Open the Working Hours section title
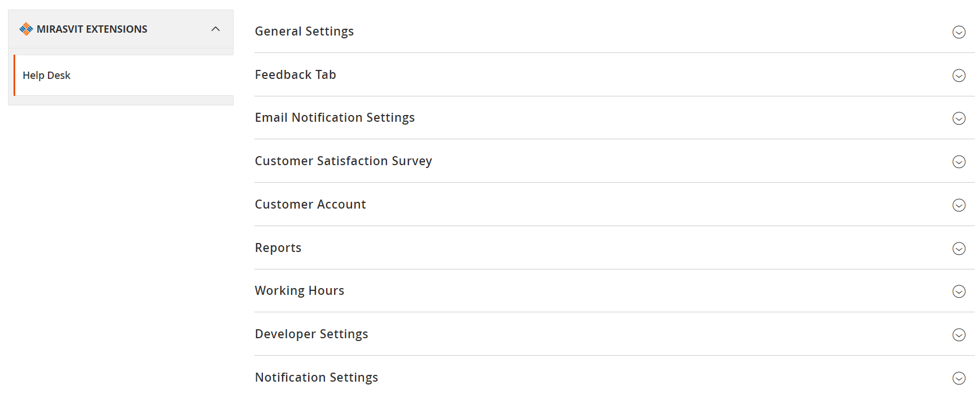 [299, 291]
